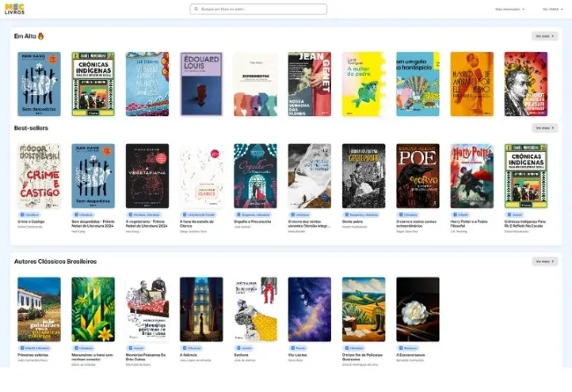572x392 pixels.
Task: Click the fire icon beside Em Alta
Action: click(x=40, y=36)
